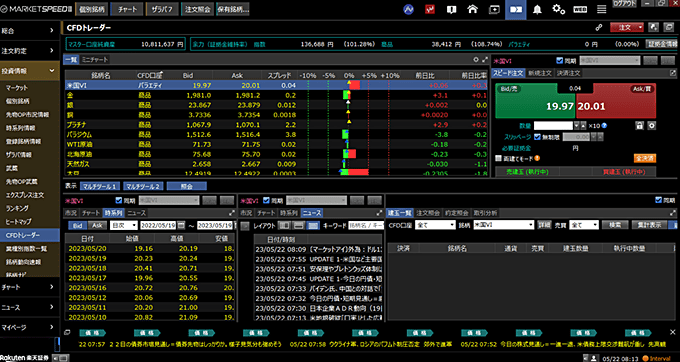Viewport: 680px width, 362px height.
Task: Click the blue round chart logo icon
Action: (408, 10)
